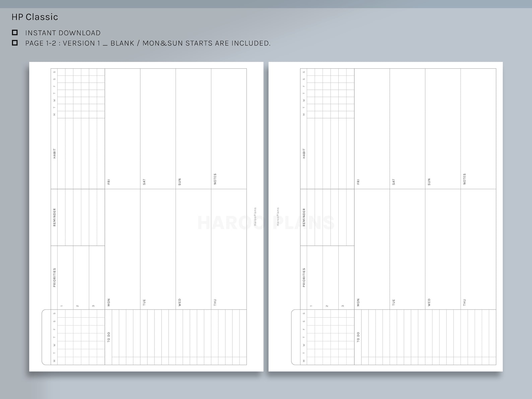Click the square bullet beside INSTANT DOWNLOAD

[x=15, y=32]
